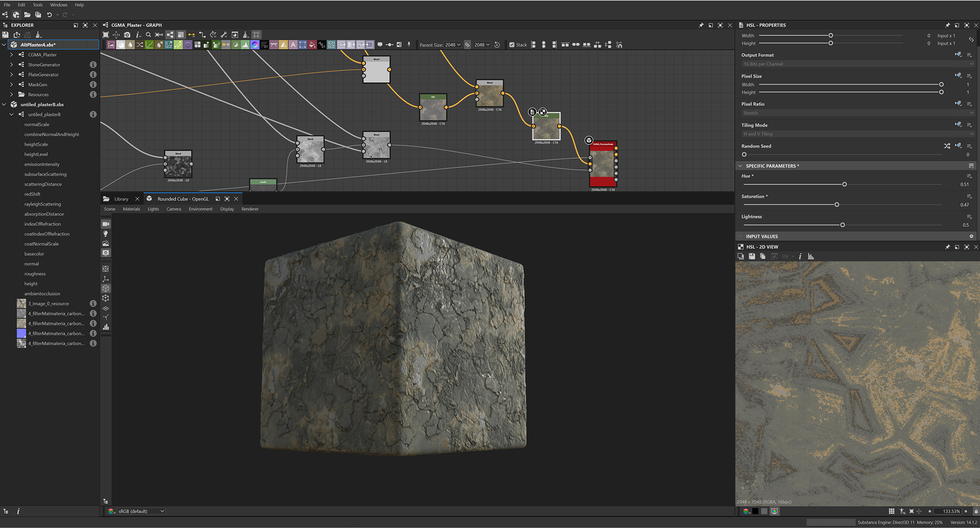The height and width of the screenshot is (528, 980).
Task: Click the video camera icon in 3D view
Action: tap(106, 224)
